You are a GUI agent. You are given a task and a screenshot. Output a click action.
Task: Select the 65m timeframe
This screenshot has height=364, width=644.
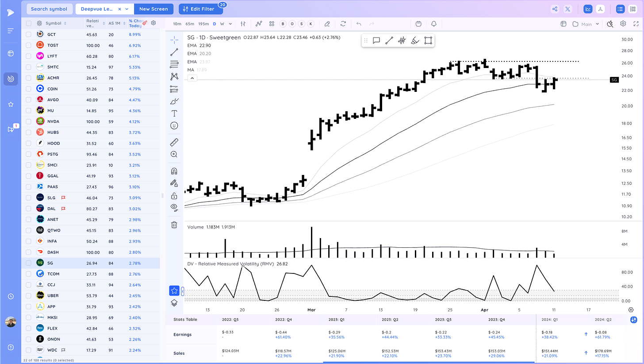(190, 24)
